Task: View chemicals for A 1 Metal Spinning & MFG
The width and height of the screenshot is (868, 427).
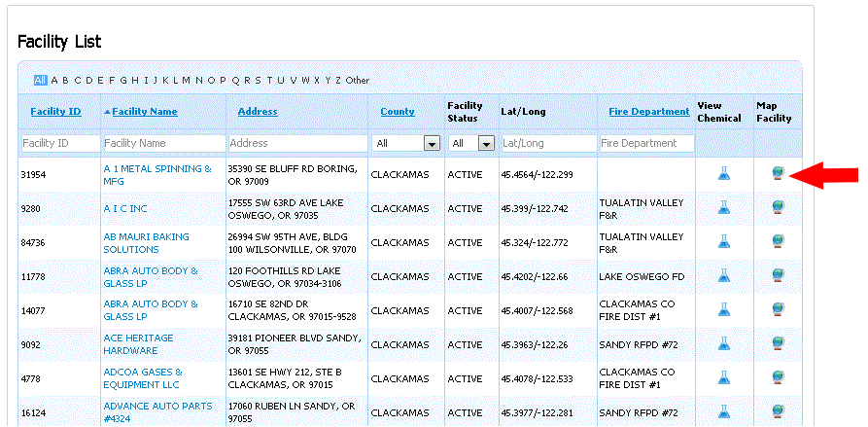Action: pos(724,174)
